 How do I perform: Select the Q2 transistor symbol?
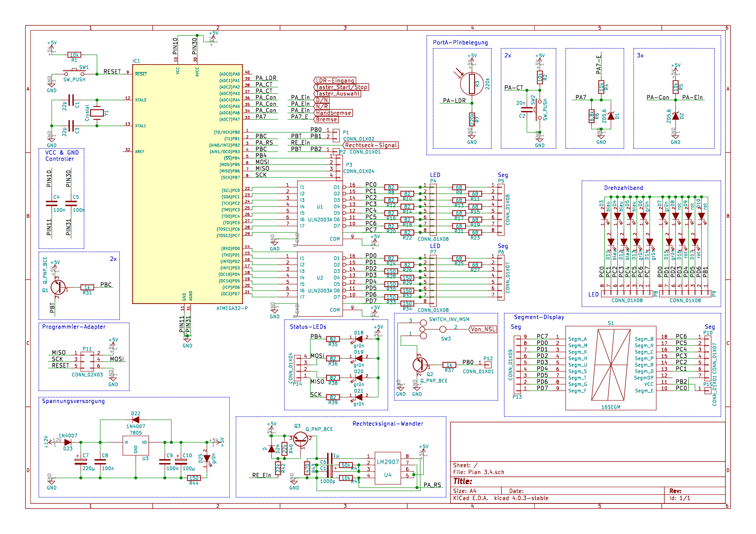pos(420,365)
